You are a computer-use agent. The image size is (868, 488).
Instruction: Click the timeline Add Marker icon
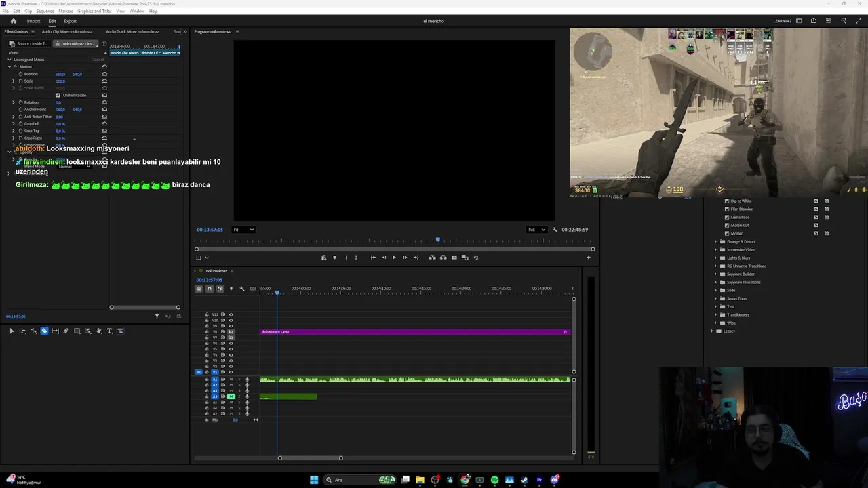(231, 289)
